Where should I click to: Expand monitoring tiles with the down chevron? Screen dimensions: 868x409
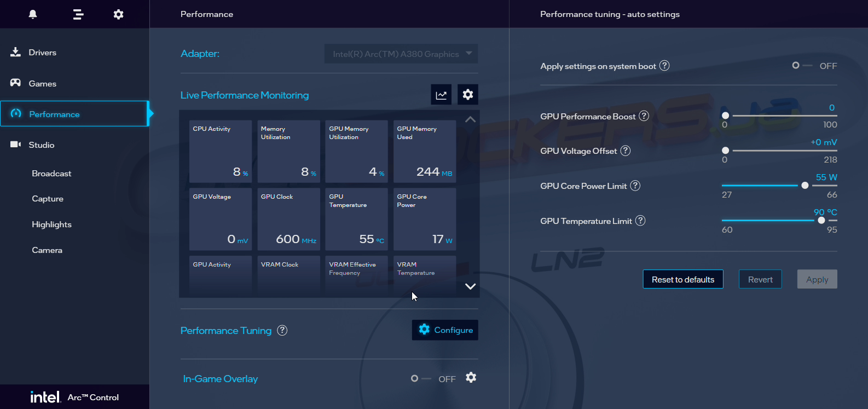pyautogui.click(x=470, y=286)
